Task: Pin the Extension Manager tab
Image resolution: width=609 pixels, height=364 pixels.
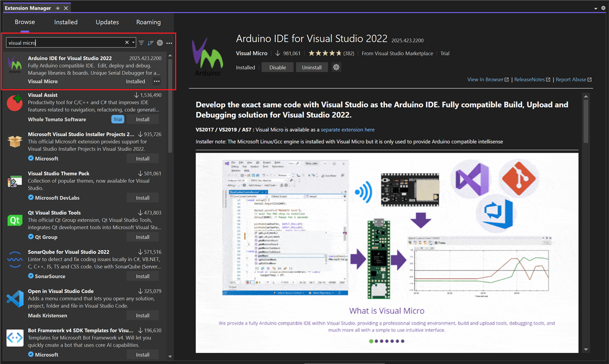Action: tap(58, 9)
